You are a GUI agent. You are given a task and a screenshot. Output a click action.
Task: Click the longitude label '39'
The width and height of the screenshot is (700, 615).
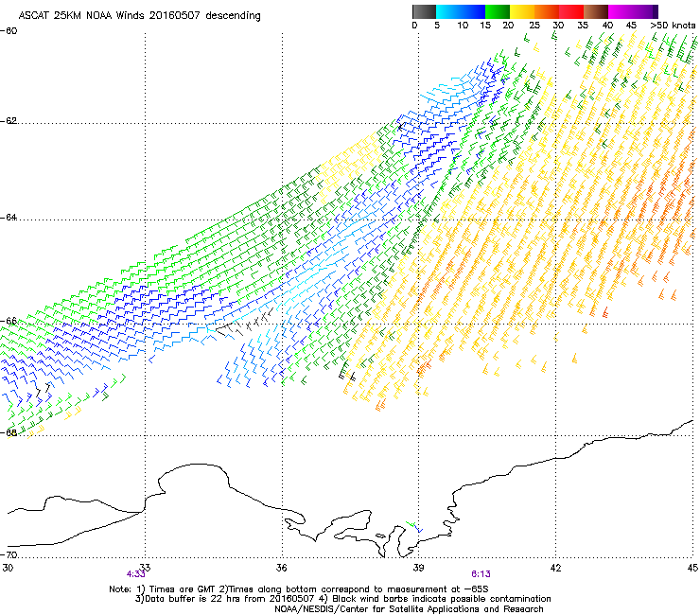(x=418, y=568)
